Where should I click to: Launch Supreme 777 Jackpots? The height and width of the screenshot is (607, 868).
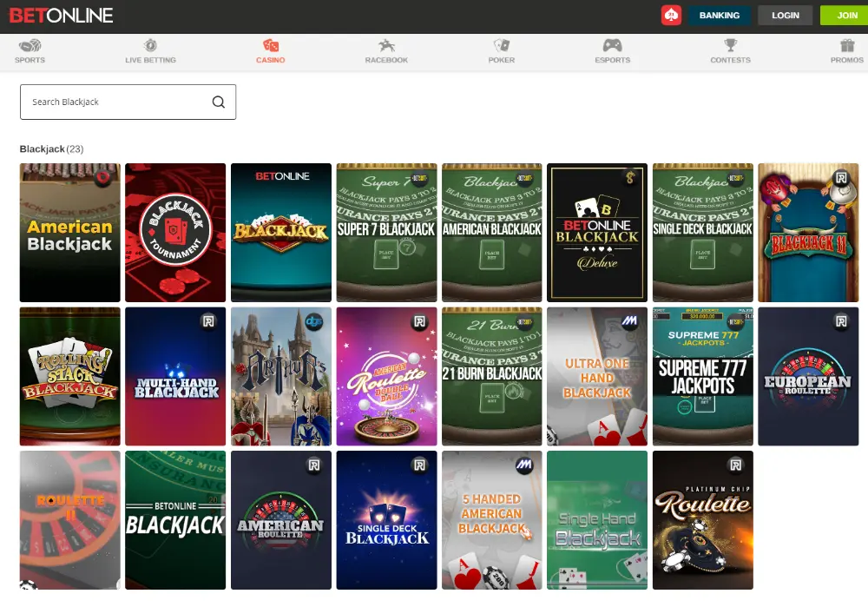pos(703,377)
